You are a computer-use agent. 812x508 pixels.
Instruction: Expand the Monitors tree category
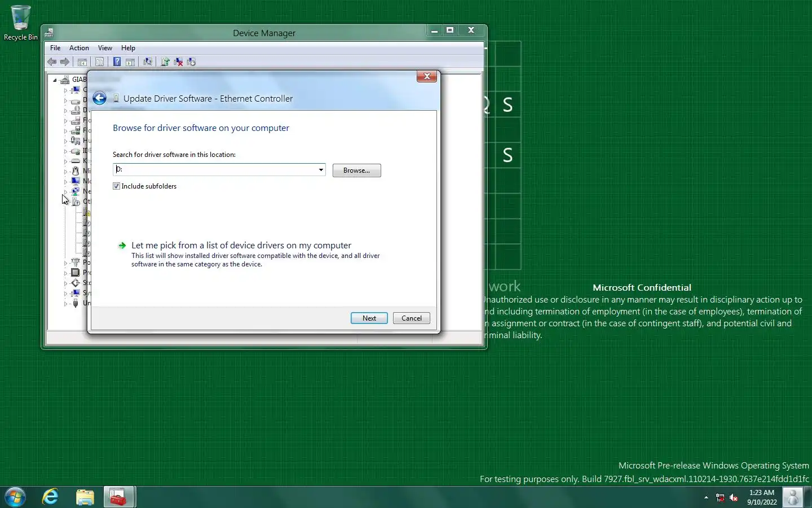tap(65, 182)
